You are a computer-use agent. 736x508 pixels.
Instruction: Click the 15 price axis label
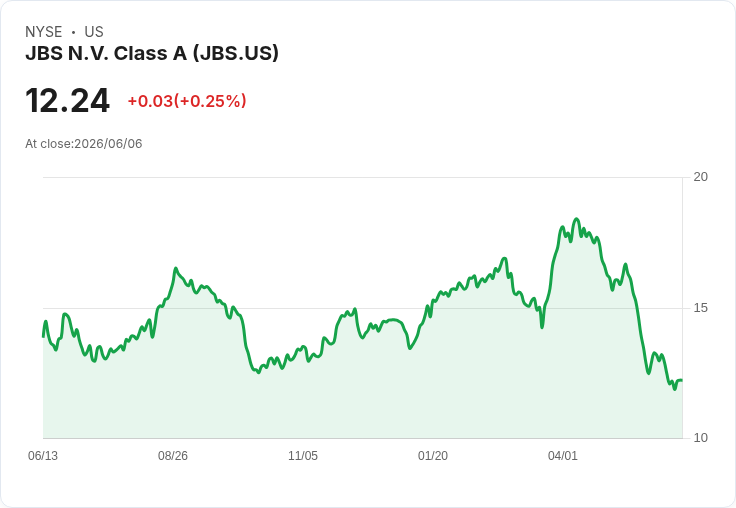point(700,308)
